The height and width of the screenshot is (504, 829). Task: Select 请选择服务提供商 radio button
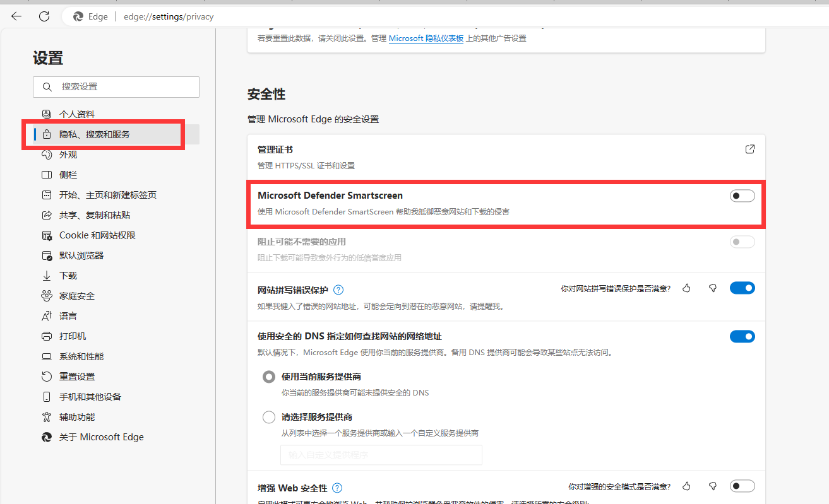point(269,417)
